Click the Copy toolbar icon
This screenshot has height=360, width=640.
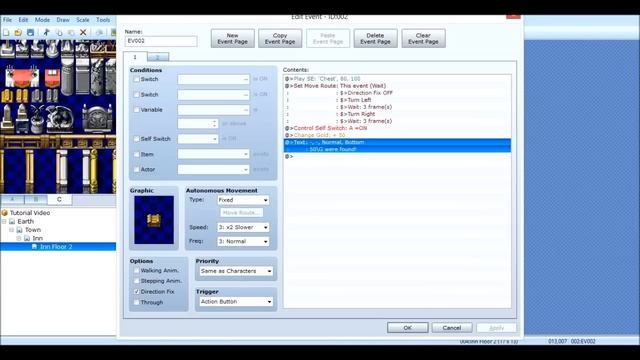coord(59,32)
